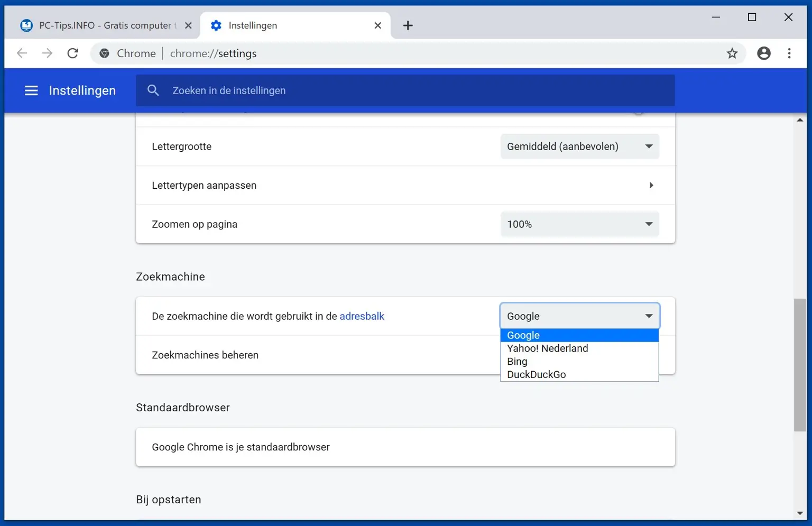
Task: Open the Lettergrootte dropdown
Action: [x=579, y=146]
